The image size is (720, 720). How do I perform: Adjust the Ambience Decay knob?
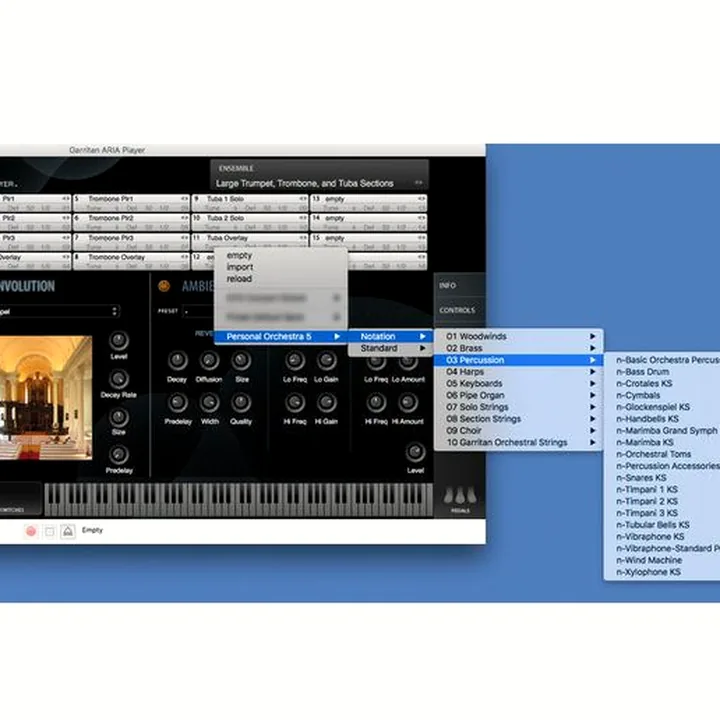coord(177,361)
